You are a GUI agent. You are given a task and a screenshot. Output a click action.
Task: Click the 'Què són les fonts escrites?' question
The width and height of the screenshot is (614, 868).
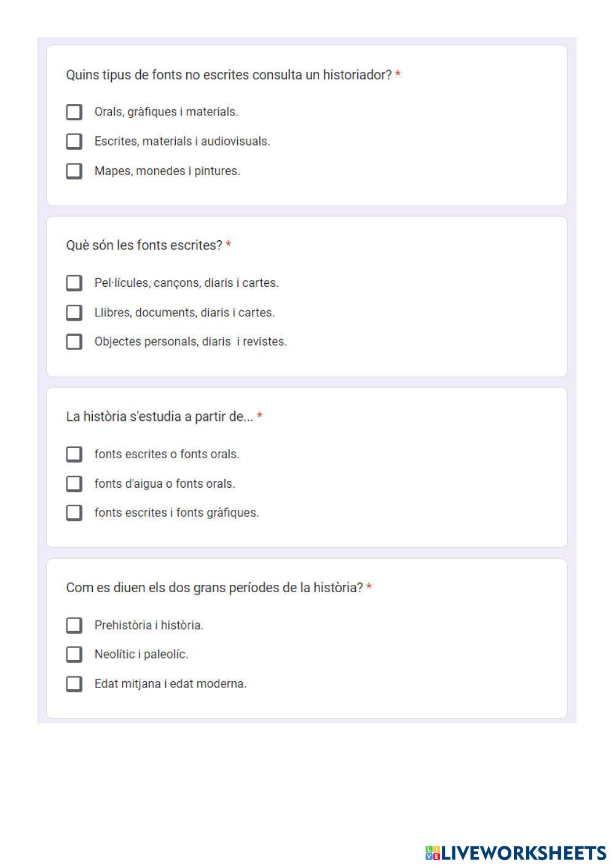tap(144, 246)
